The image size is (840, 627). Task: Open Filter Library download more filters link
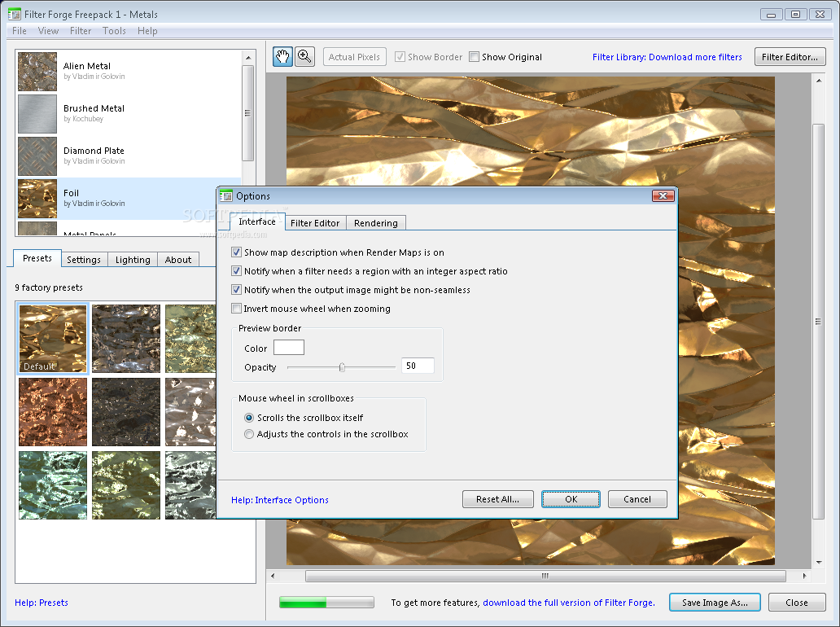pos(667,57)
